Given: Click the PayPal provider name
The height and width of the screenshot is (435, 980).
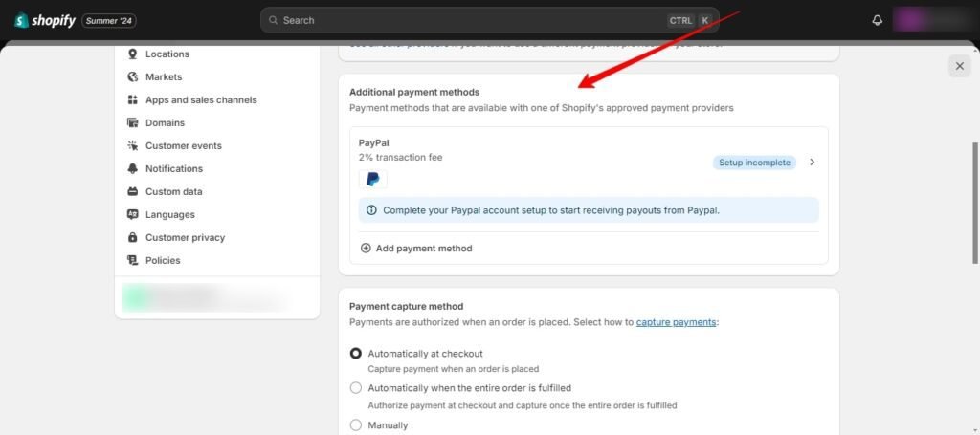Looking at the screenshot, I should [374, 142].
